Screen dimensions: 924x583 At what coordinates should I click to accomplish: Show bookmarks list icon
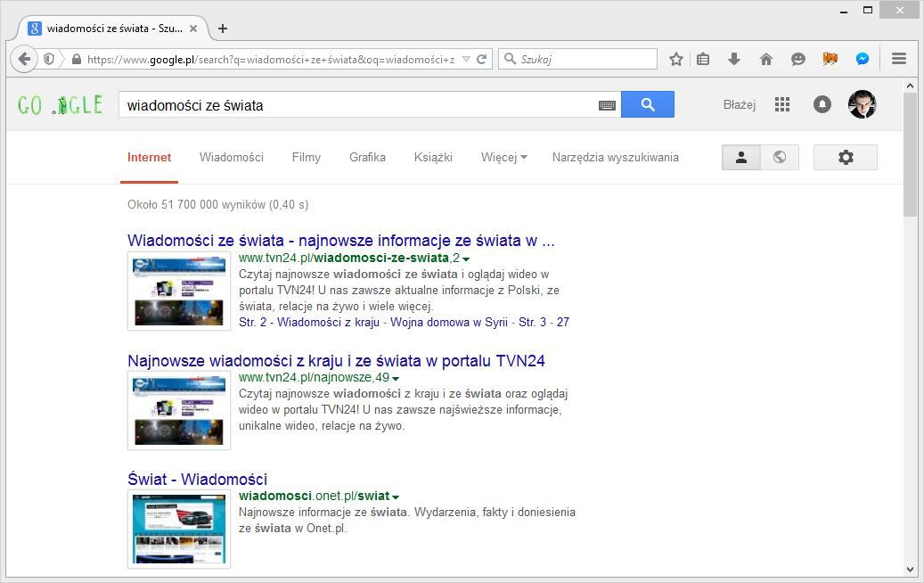click(703, 59)
